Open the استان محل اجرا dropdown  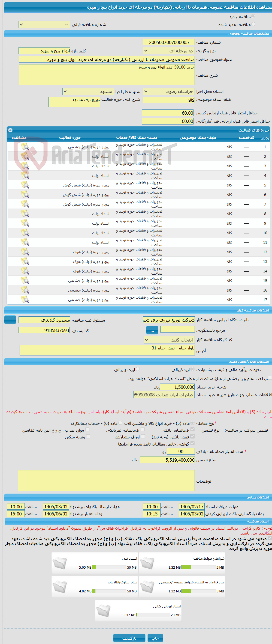click(169, 91)
